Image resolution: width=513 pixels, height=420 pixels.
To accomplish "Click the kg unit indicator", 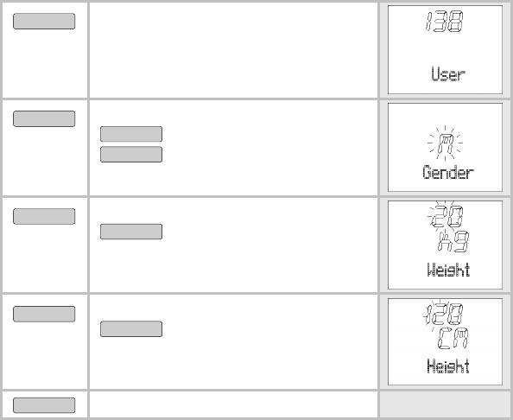I will pyautogui.click(x=453, y=242).
